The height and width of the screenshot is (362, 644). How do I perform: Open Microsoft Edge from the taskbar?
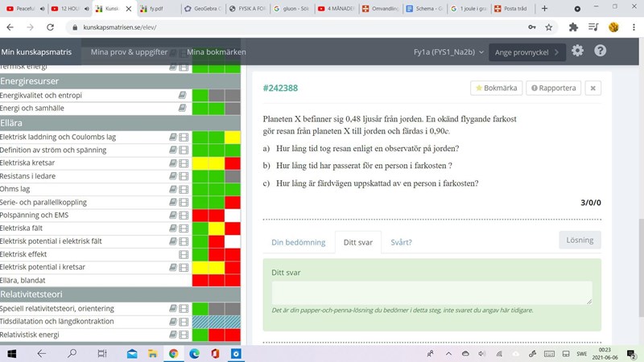[x=194, y=353]
